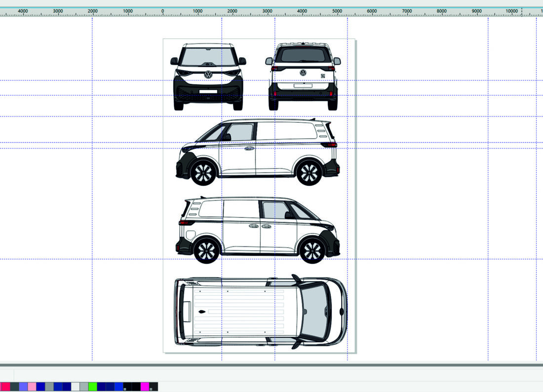Click the 5000 mark on horizontal ruler
The height and width of the screenshot is (392, 543).
tap(337, 12)
